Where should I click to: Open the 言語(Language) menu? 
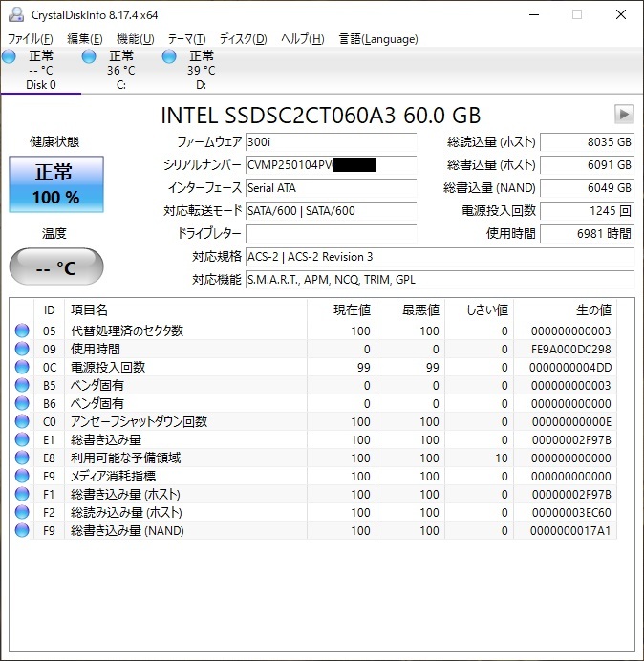[x=378, y=39]
